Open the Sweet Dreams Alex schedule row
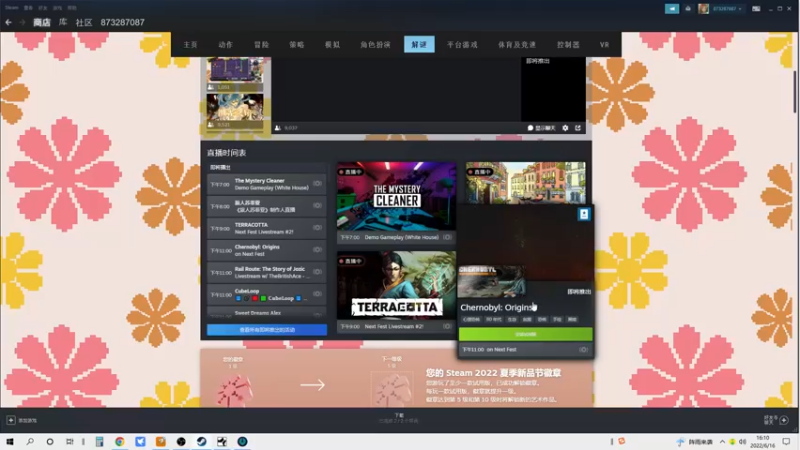This screenshot has height=450, width=800. tap(266, 313)
